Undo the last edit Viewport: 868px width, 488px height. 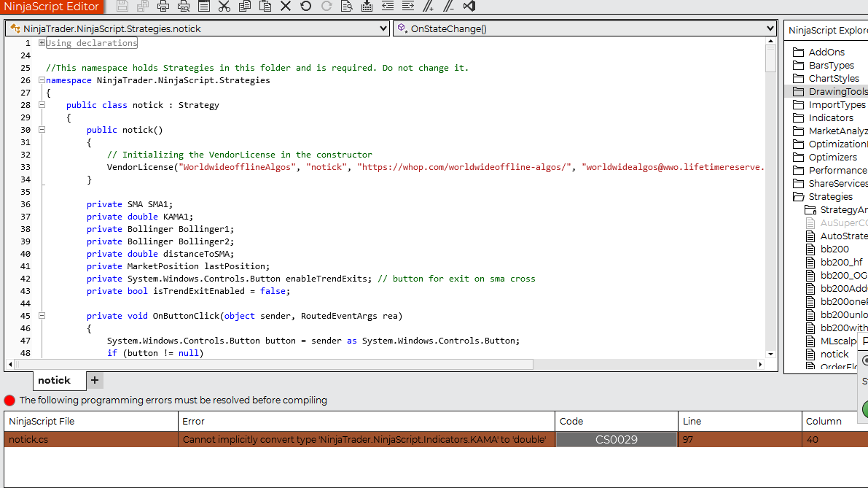tap(305, 6)
